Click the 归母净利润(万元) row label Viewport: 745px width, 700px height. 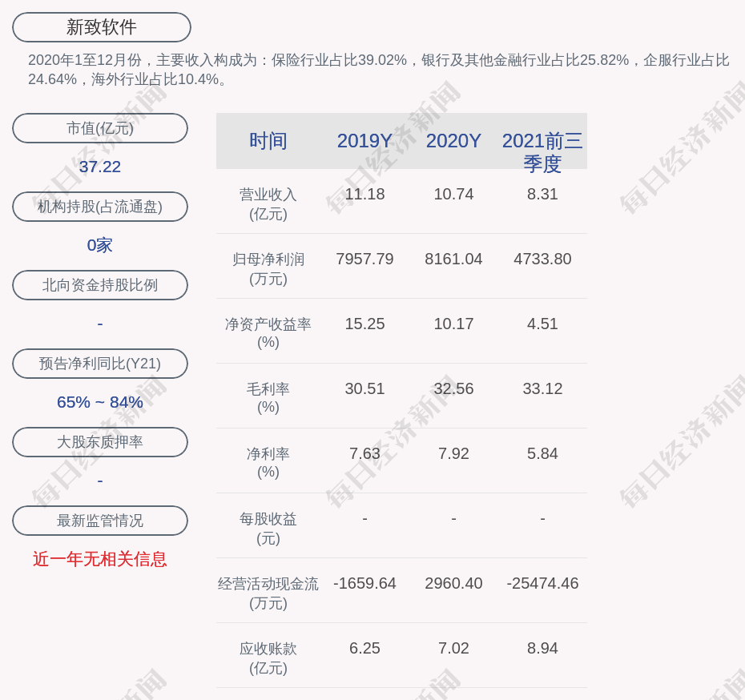pyautogui.click(x=268, y=269)
